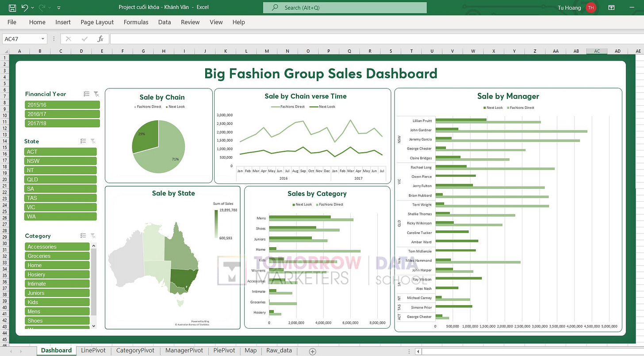Click column header AC
Viewport: 644px width, 356px height.
coord(597,51)
